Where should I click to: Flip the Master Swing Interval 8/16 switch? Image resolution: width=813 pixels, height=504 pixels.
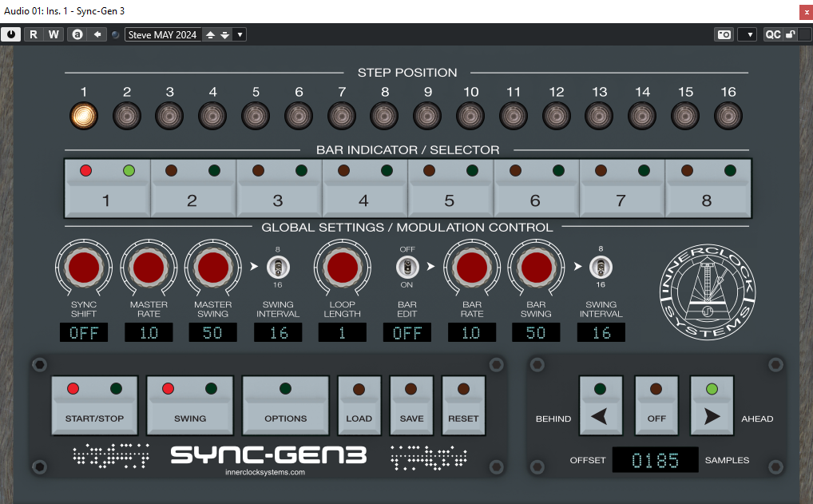coord(277,267)
